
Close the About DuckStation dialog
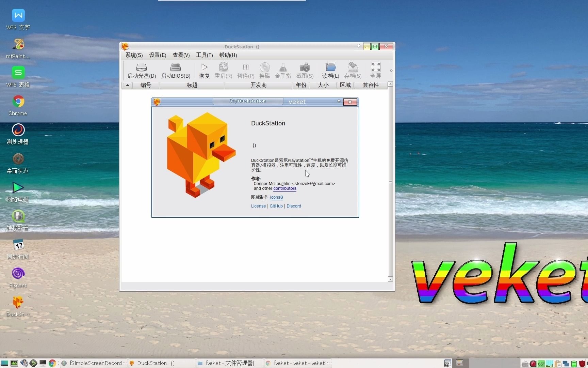point(350,102)
